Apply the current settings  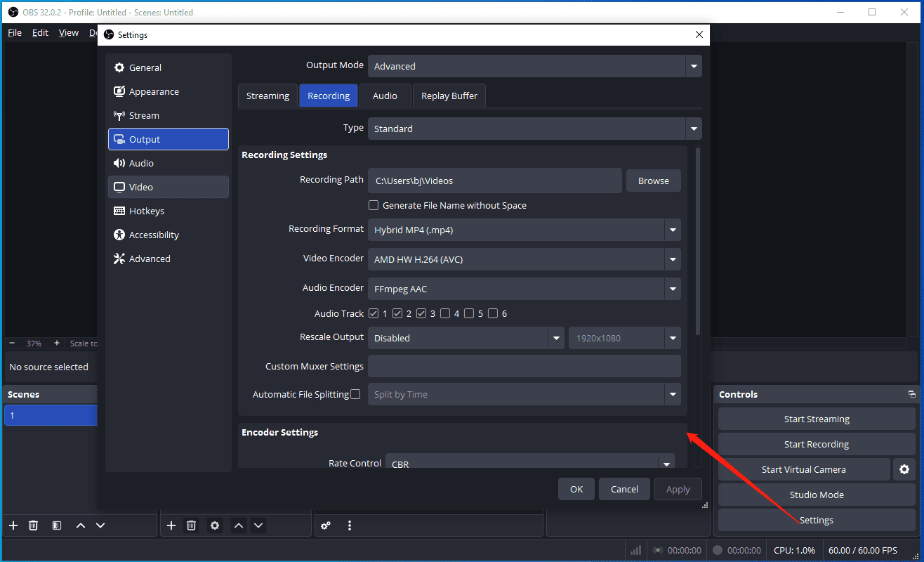click(678, 489)
